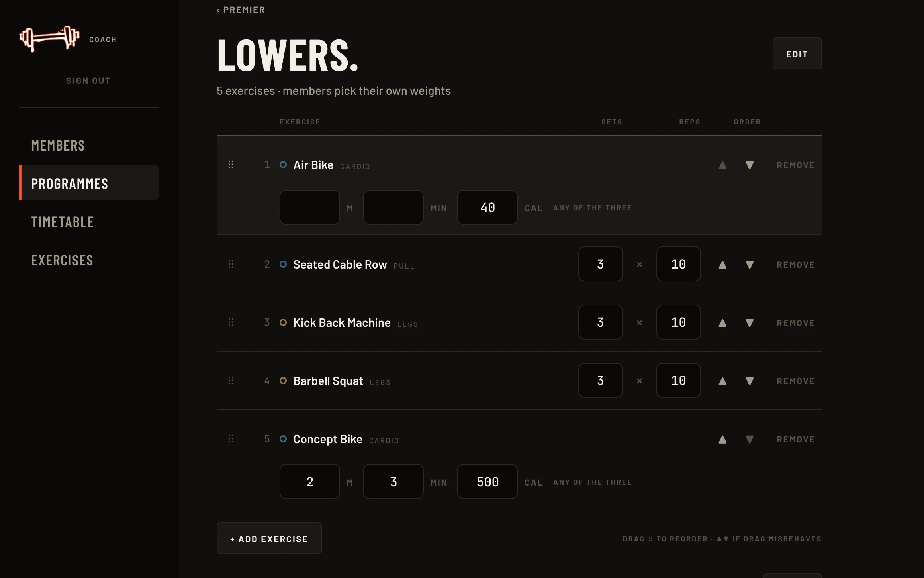This screenshot has height=578, width=924.
Task: Focus Air Bike calories field
Action: pyautogui.click(x=487, y=207)
